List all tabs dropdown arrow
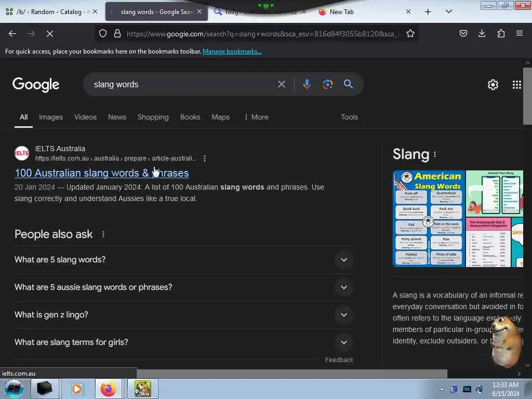 [448, 11]
